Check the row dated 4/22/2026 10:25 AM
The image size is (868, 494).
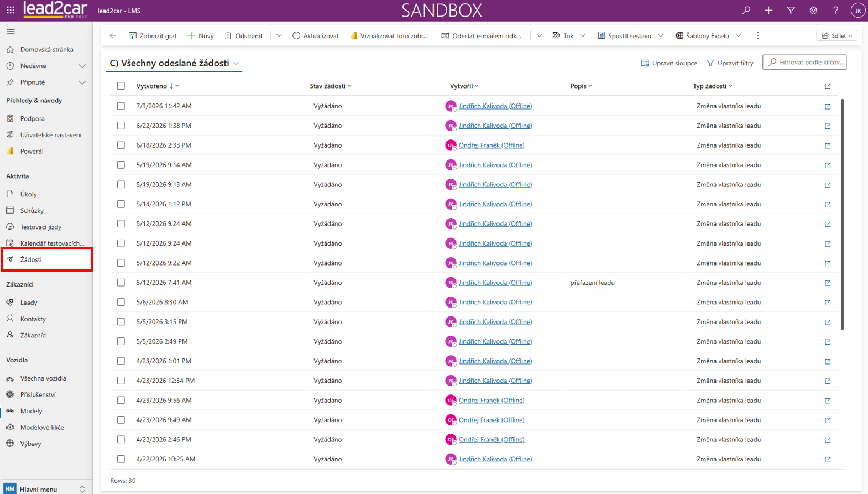(121, 459)
